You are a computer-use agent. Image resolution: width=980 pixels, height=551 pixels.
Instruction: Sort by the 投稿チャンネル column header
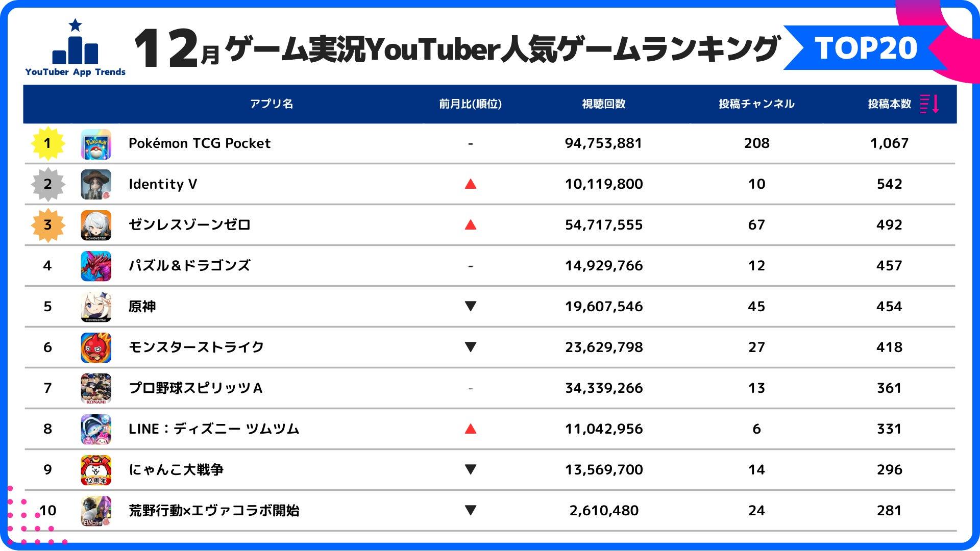[756, 104]
